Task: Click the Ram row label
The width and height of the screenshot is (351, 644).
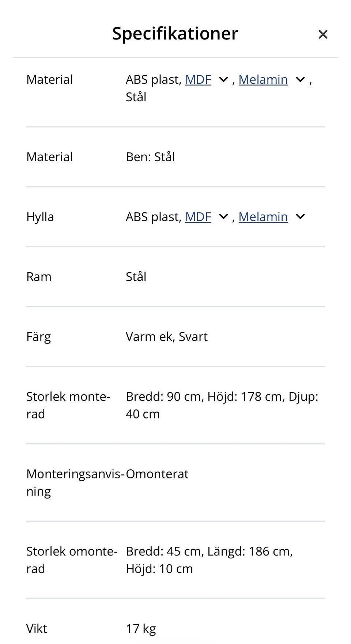Action: coord(39,277)
